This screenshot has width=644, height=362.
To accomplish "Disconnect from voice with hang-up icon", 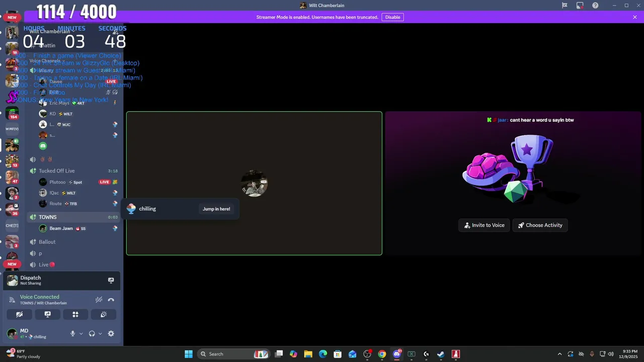I will click(x=111, y=300).
